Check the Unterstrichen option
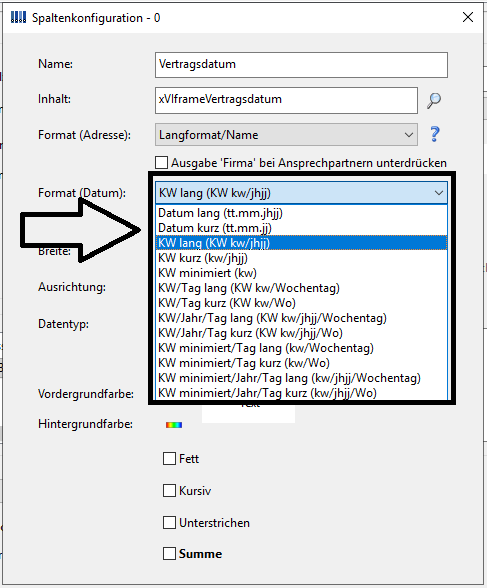The height and width of the screenshot is (588, 487). click(x=169, y=522)
